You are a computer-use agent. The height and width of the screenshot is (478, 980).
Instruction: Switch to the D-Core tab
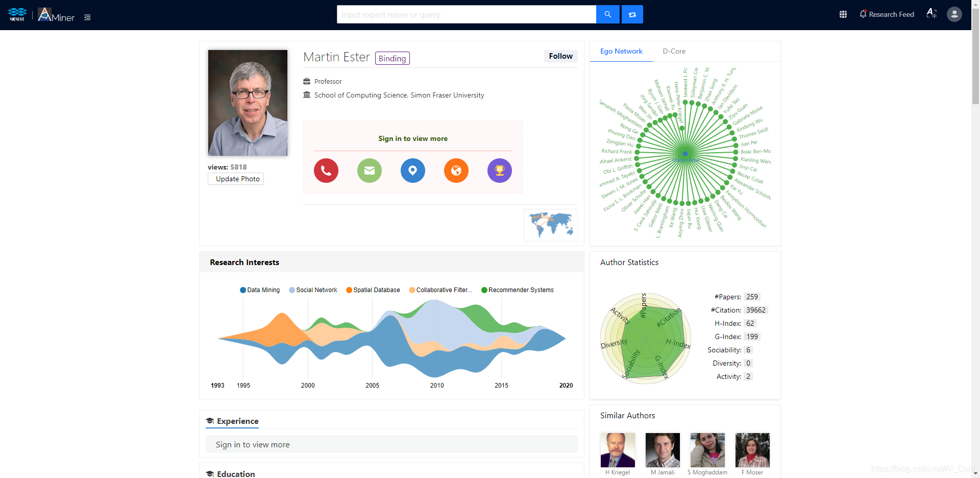[674, 51]
